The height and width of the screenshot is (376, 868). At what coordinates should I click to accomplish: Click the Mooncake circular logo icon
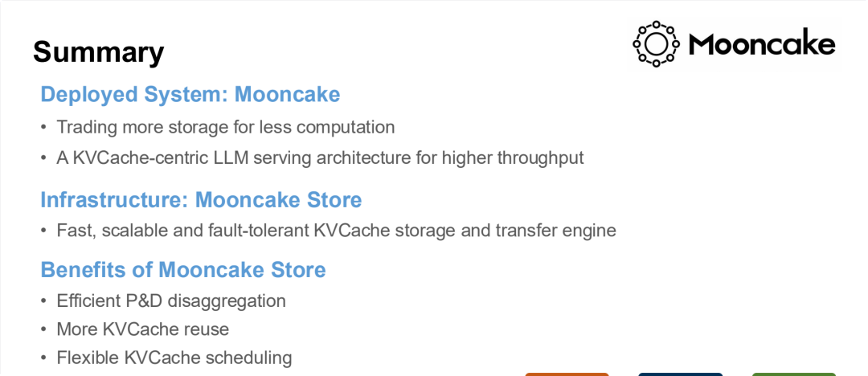tap(656, 43)
